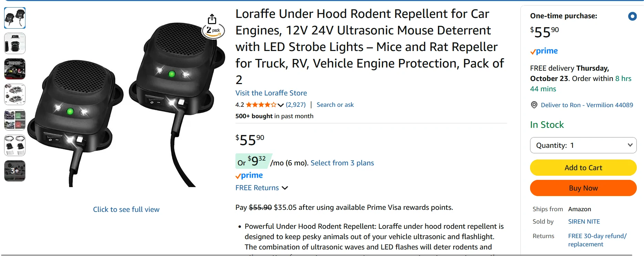This screenshot has height=256, width=644.
Task: Visit the Loraffe Store link
Action: [x=271, y=93]
